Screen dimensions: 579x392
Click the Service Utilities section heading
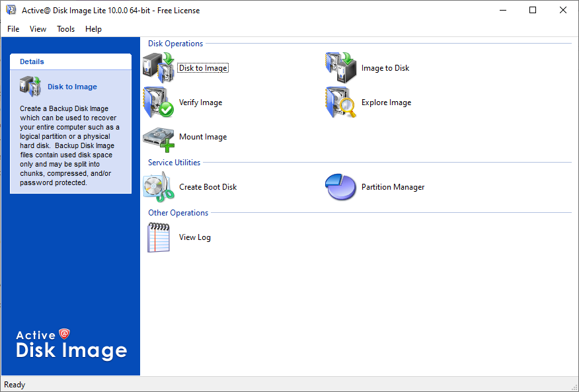[x=174, y=163]
